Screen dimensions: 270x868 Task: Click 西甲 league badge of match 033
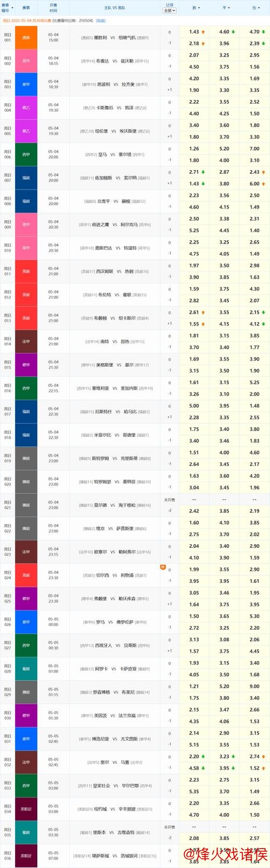point(26,785)
